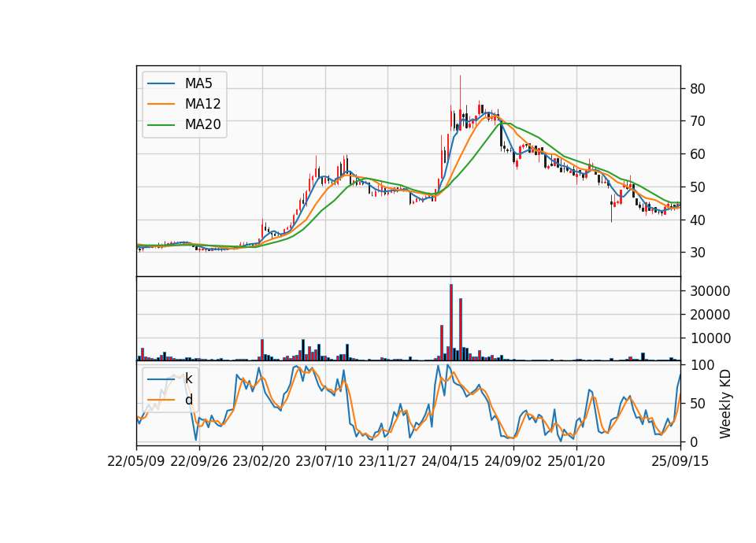
Task: Click the 25/09/15 date tick label
Action: point(680,462)
